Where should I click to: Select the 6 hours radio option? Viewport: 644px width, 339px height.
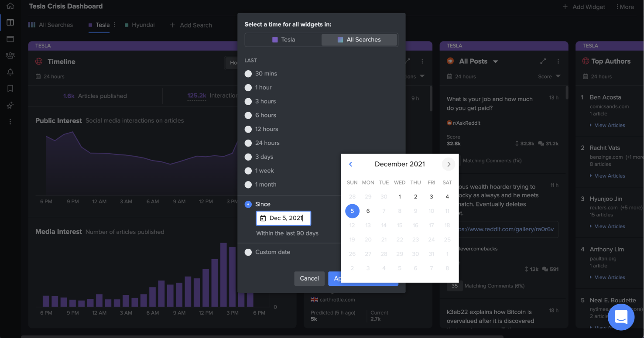point(248,116)
